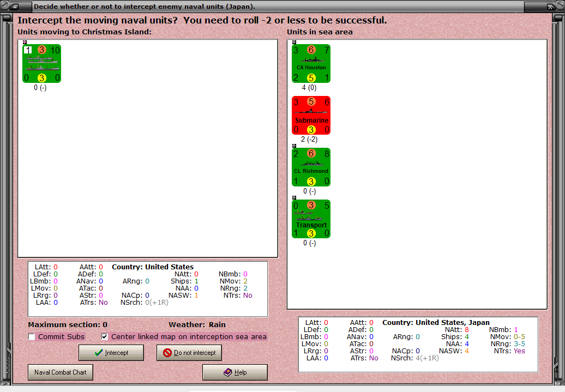This screenshot has height=392, width=565.
Task: Select the moving naval unit counter
Action: pos(42,64)
